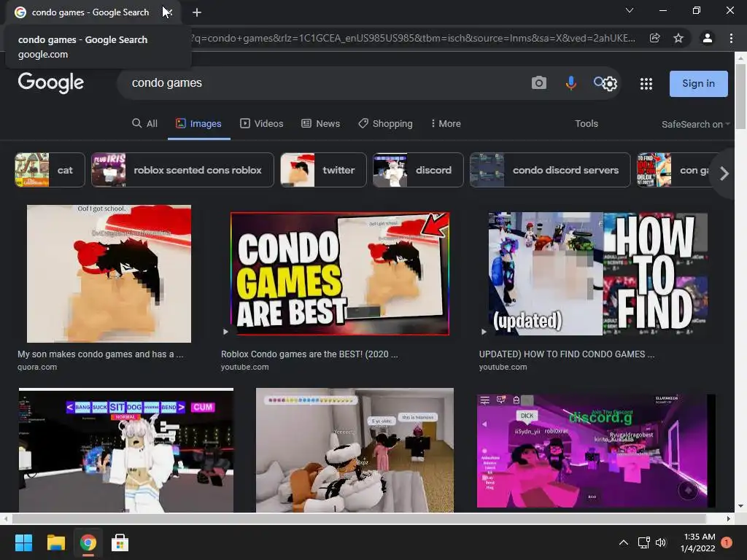Select the Images tab

pos(198,124)
